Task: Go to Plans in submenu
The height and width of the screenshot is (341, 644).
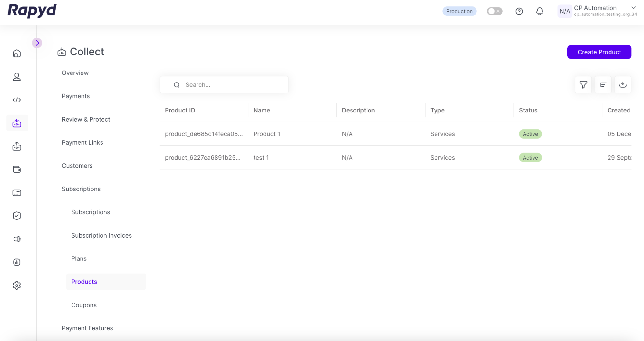Action: (x=79, y=258)
